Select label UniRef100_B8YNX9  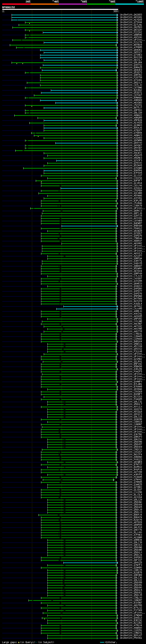coord(131,45)
